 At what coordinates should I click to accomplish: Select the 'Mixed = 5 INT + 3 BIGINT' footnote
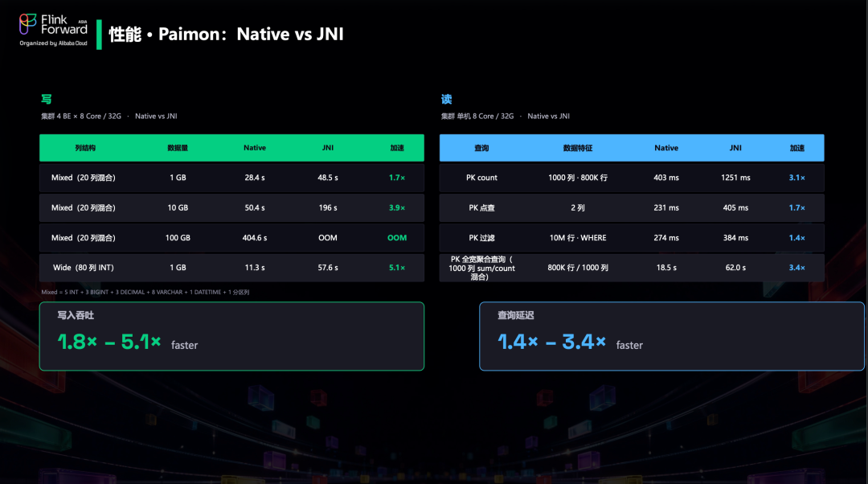pos(145,293)
